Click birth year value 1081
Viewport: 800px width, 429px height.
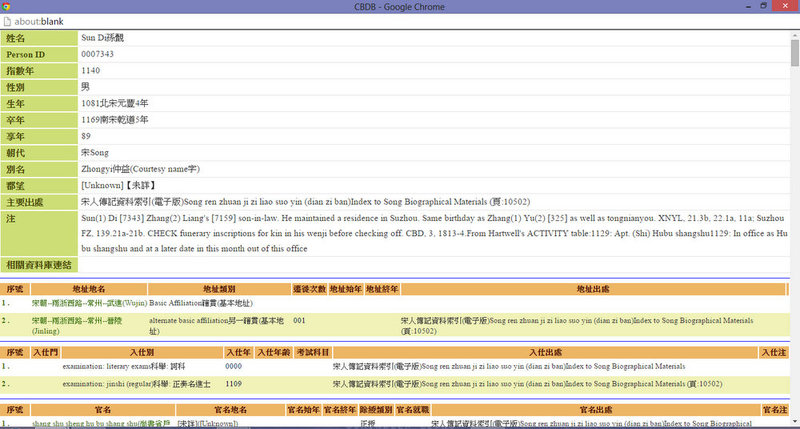point(115,103)
